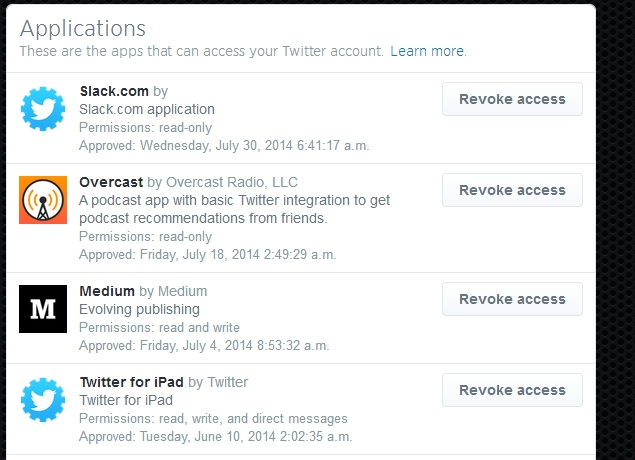635x460 pixels.
Task: Revoke access for Slack.com
Action: 512,99
